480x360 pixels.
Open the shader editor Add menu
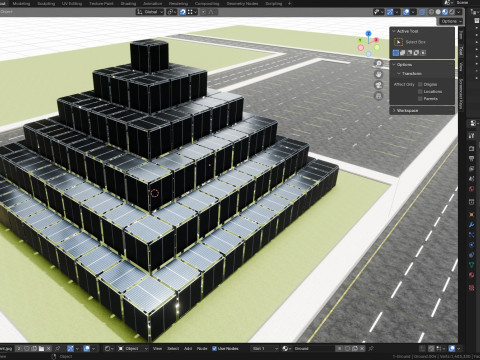(188, 348)
